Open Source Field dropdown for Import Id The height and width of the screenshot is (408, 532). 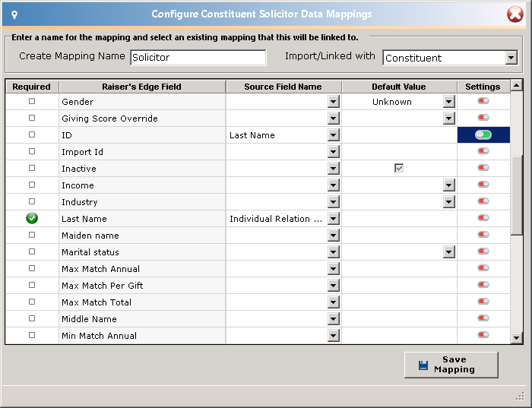click(x=334, y=152)
